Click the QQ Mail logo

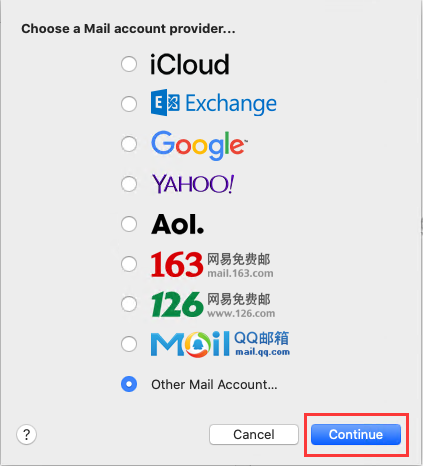[x=220, y=344]
